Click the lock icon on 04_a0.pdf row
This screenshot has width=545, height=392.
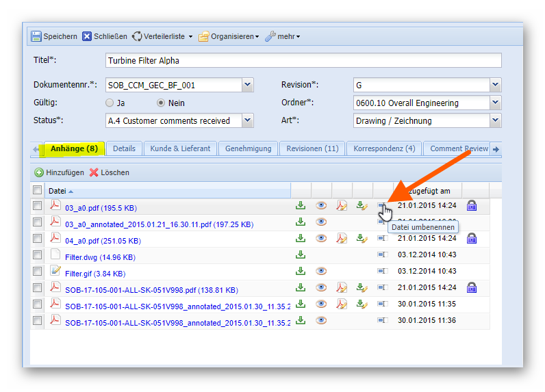471,238
